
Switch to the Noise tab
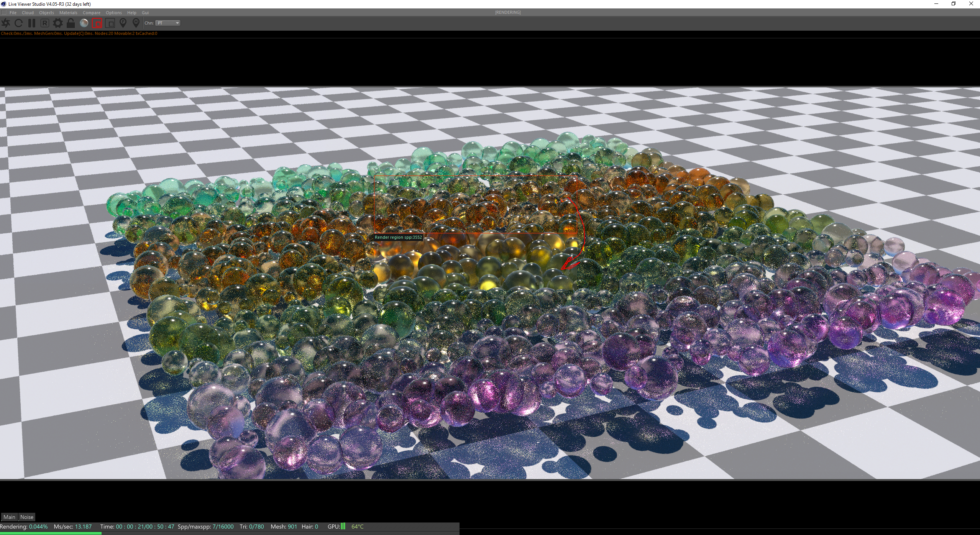pos(27,517)
